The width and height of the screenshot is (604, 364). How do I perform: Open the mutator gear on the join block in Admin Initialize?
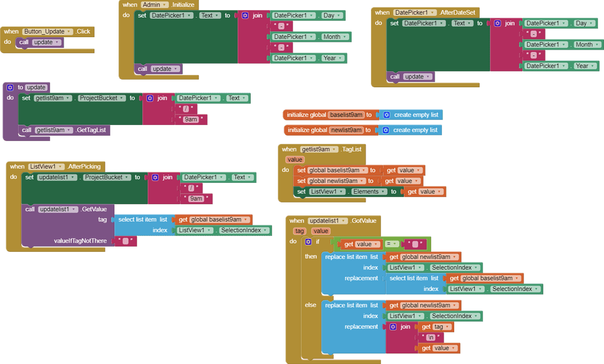click(x=245, y=15)
